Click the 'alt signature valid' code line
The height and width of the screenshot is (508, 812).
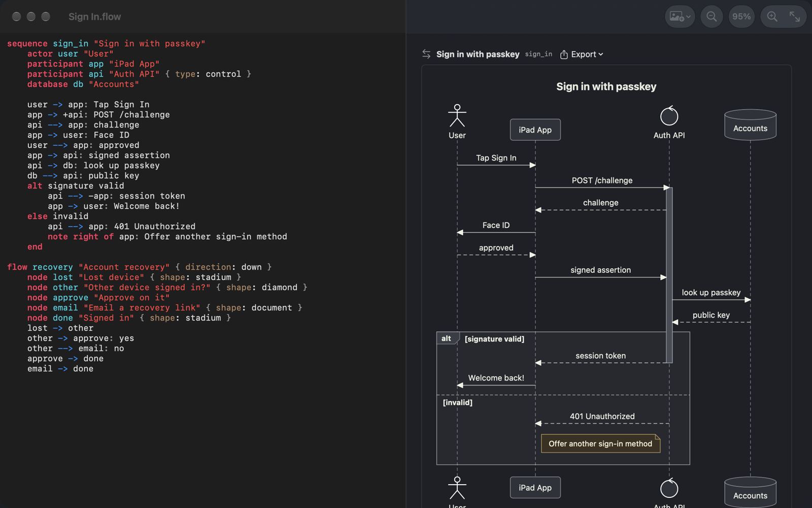coord(76,186)
